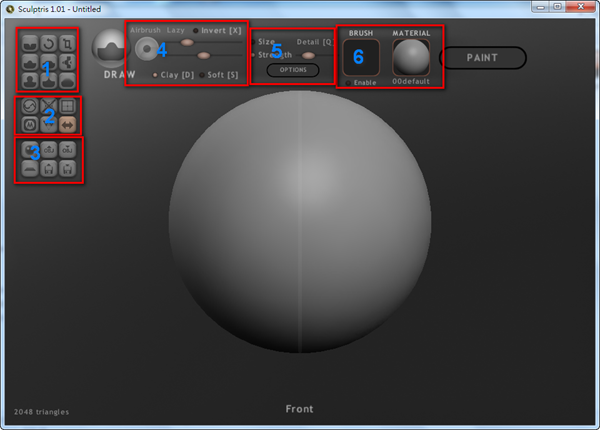
Task: Toggle the highlighted Symmetry arrows button
Action: [67, 125]
